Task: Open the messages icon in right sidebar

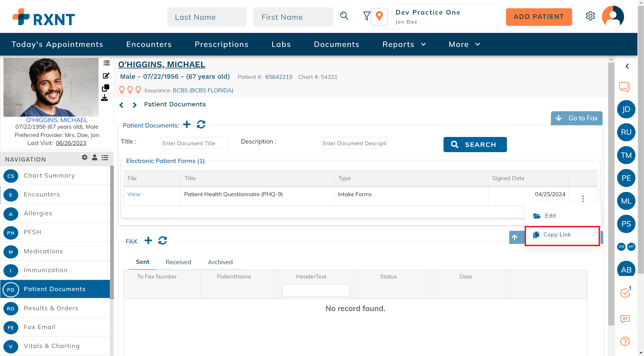Action: click(x=625, y=319)
